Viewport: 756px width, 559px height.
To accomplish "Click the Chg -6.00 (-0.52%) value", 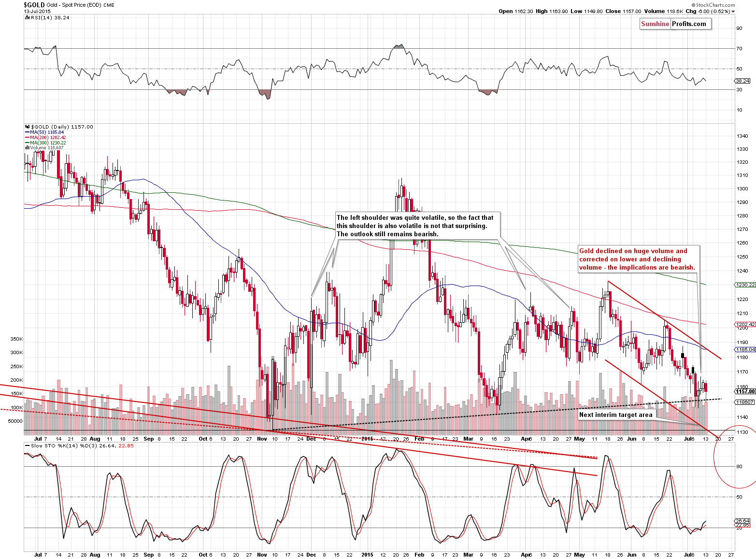I will tap(708, 11).
